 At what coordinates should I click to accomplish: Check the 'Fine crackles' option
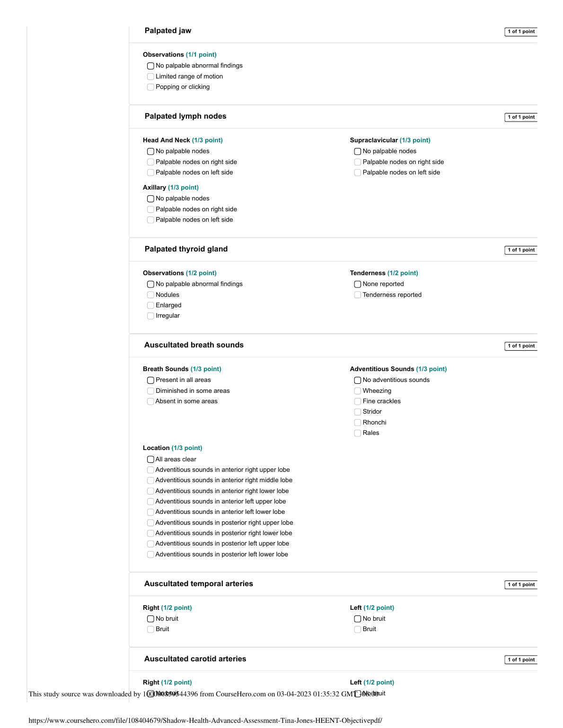coord(358,401)
